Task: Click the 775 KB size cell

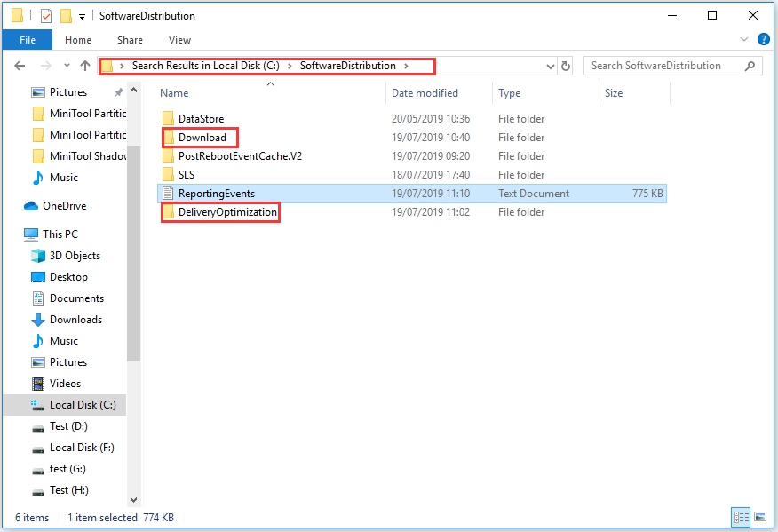Action: (x=647, y=194)
